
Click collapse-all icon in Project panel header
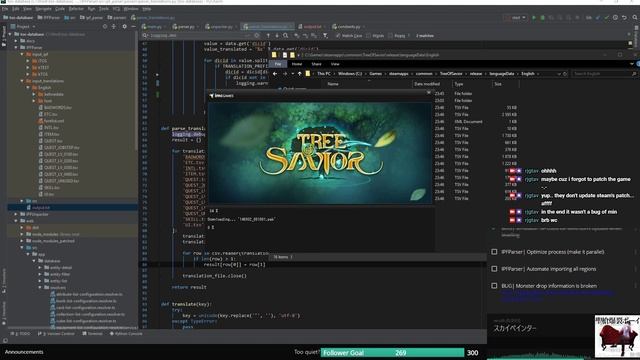(x=114, y=27)
